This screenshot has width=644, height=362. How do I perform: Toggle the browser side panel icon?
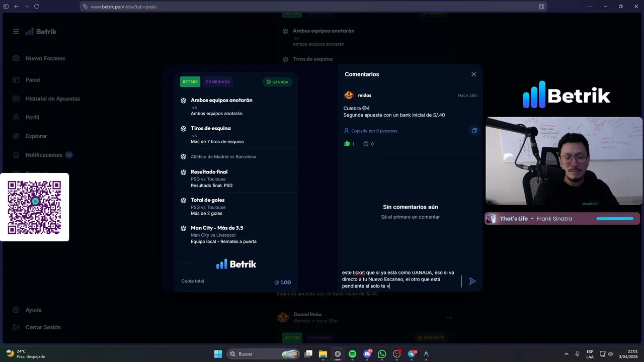(6, 7)
